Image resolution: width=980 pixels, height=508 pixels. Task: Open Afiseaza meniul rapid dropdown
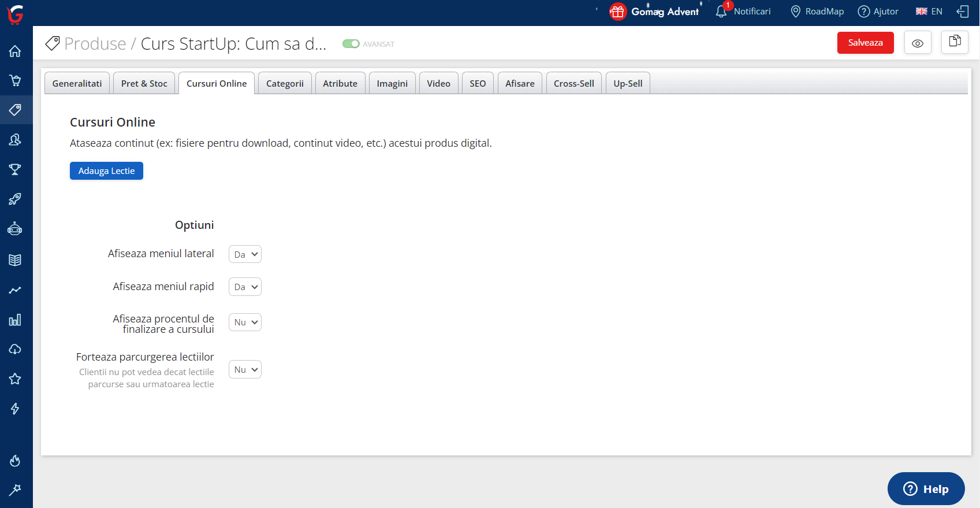click(245, 287)
